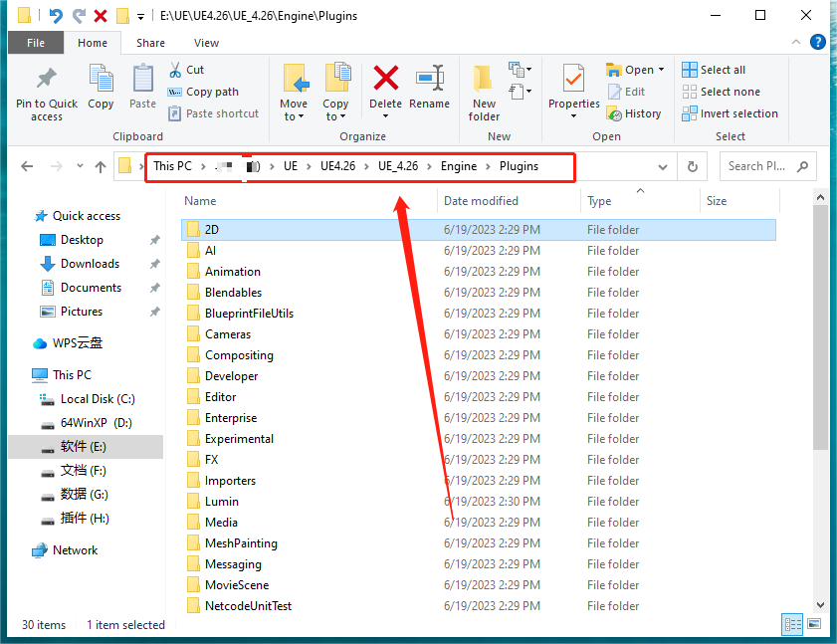Click the refresh button beside address bar
The width and height of the screenshot is (837, 644).
(693, 166)
